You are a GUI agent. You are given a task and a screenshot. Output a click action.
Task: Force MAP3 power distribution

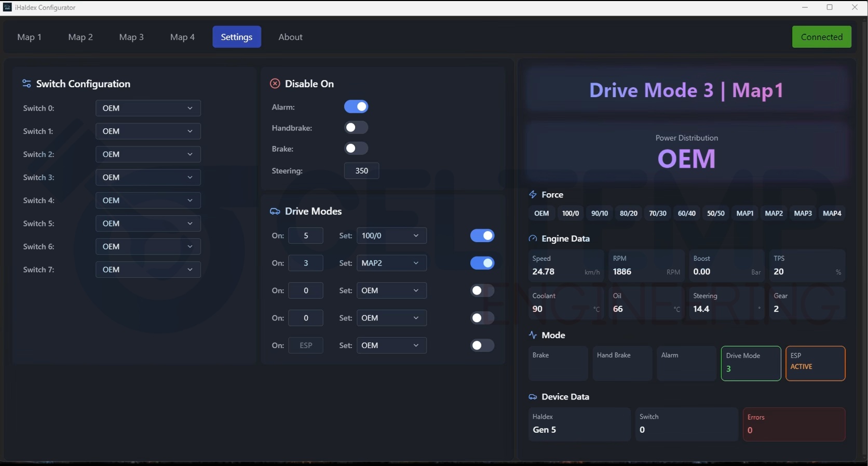point(803,214)
